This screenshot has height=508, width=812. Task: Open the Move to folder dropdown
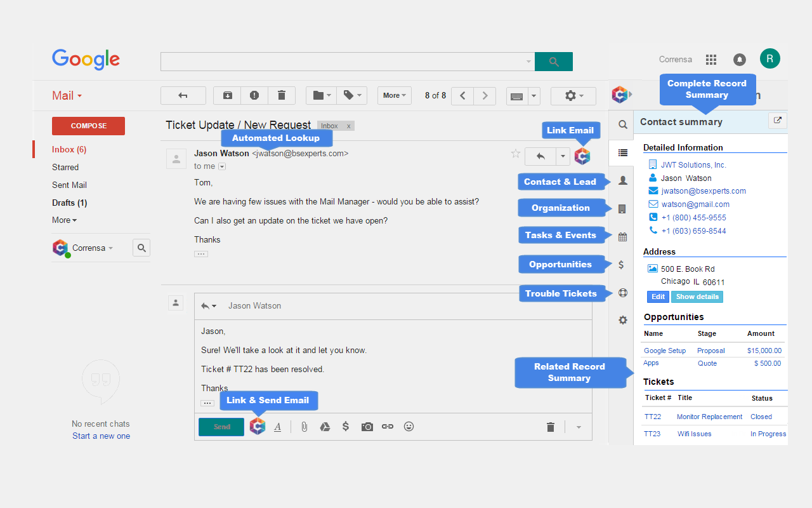pyautogui.click(x=322, y=95)
